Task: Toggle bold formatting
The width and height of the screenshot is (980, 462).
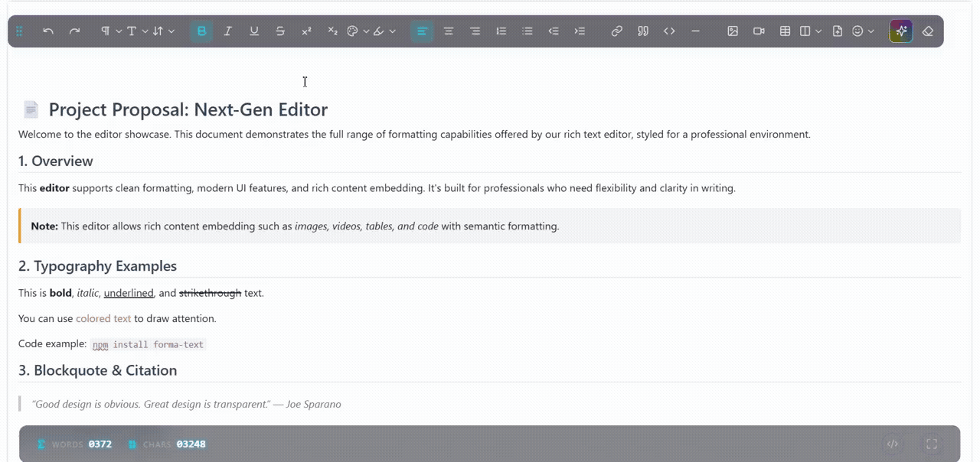Action: point(202,31)
